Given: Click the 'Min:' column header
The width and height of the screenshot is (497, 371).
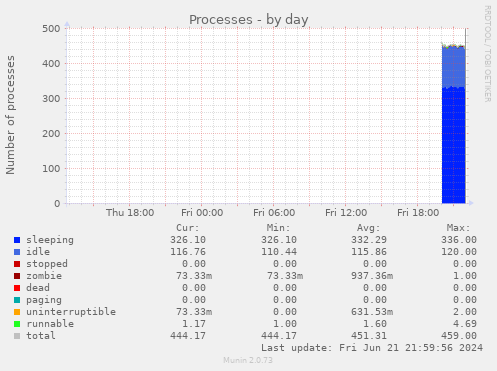Looking at the screenshot, I should click(278, 228).
